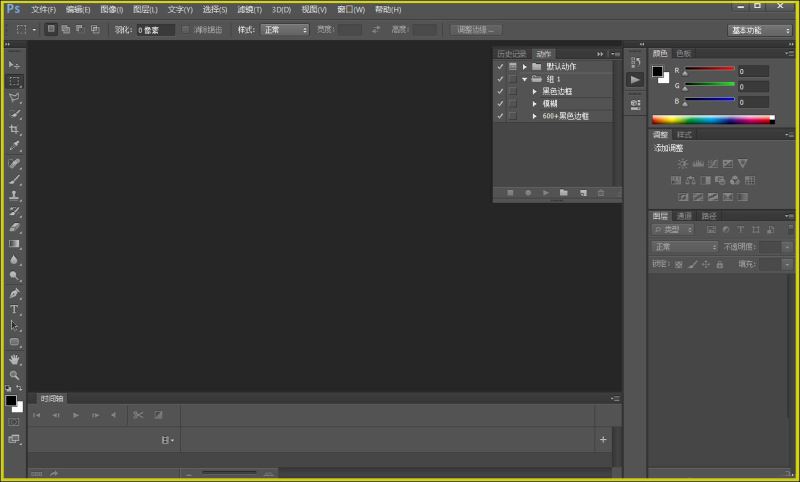
Task: Click the Lock position icon in Layers panel
Action: click(706, 264)
